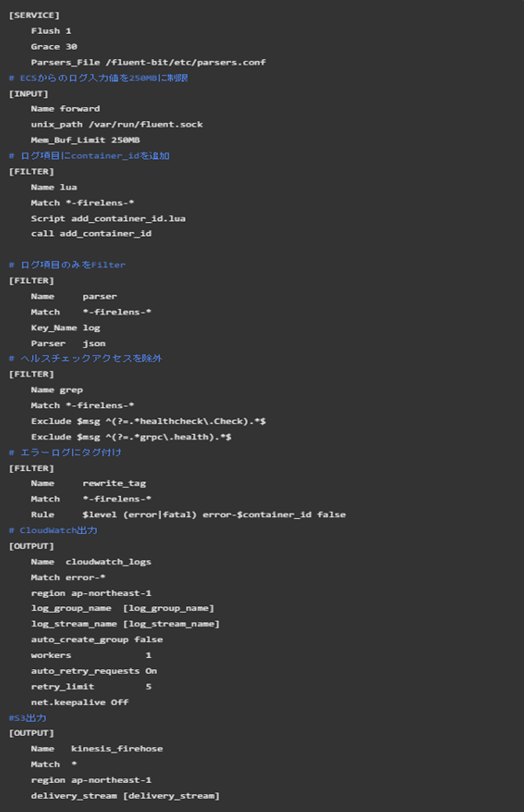Click the Exclude grpc\.health regex line
The height and width of the screenshot is (812, 524).
(131, 437)
